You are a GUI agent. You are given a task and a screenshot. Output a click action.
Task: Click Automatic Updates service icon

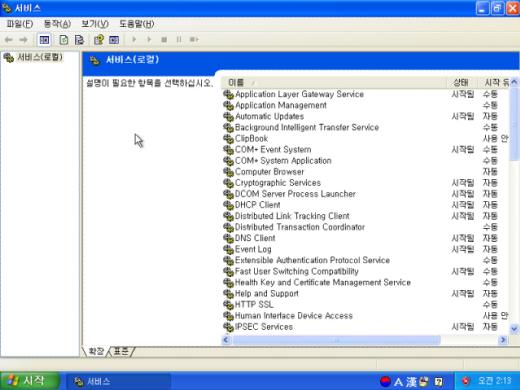click(228, 116)
